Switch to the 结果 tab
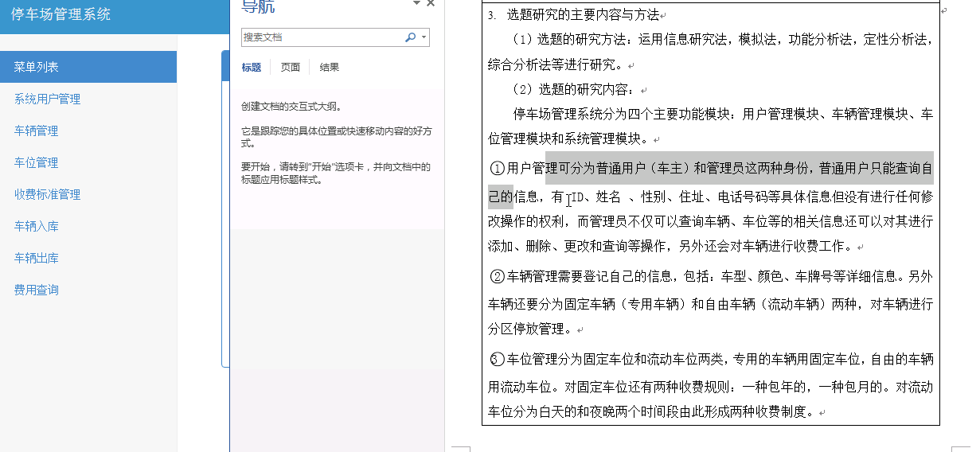 coord(330,68)
